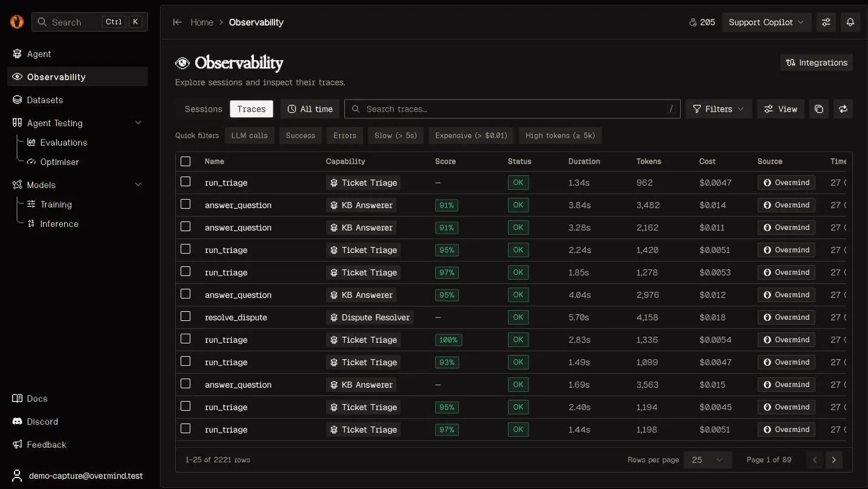Click the Home breadcrumb link

[202, 22]
